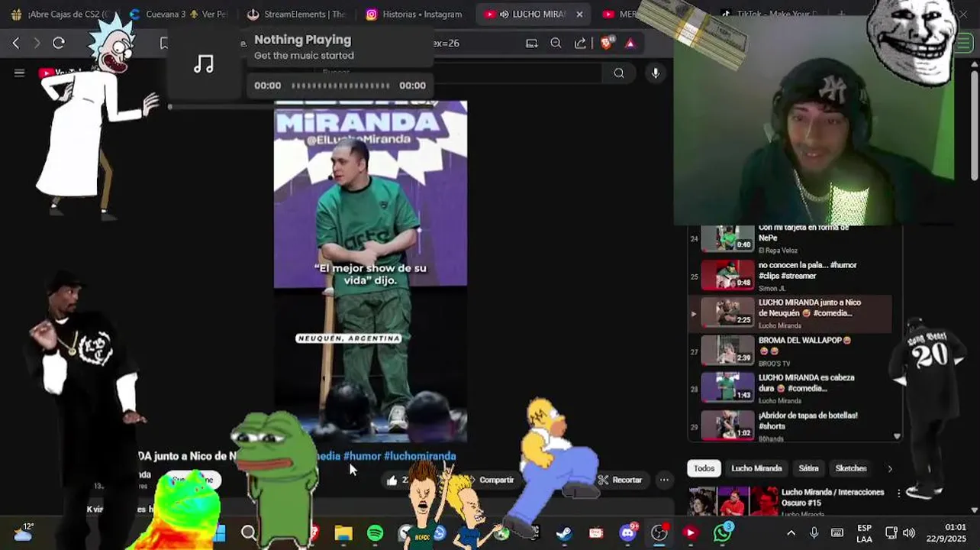The width and height of the screenshot is (980, 550).
Task: Play 'Con mi tarjeta en forma de NePe'
Action: pyautogui.click(x=790, y=238)
